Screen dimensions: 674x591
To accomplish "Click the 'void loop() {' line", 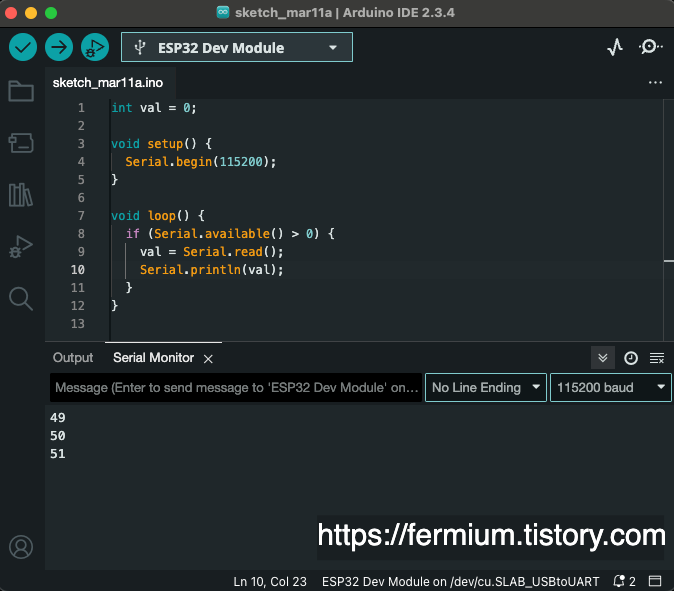I will 158,215.
